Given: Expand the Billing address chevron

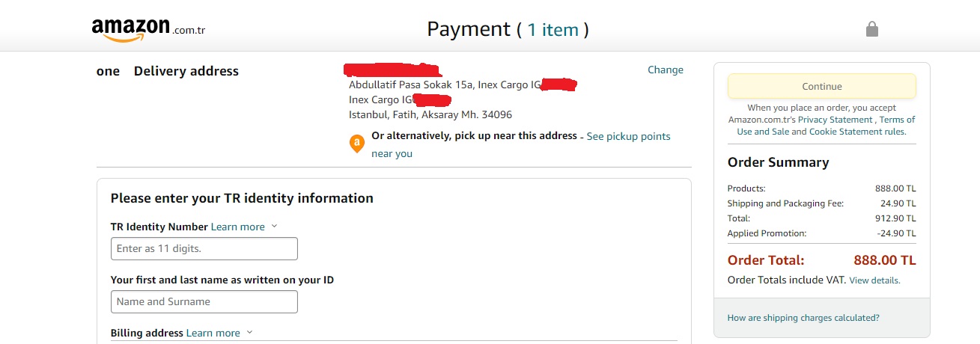Looking at the screenshot, I should pyautogui.click(x=249, y=333).
